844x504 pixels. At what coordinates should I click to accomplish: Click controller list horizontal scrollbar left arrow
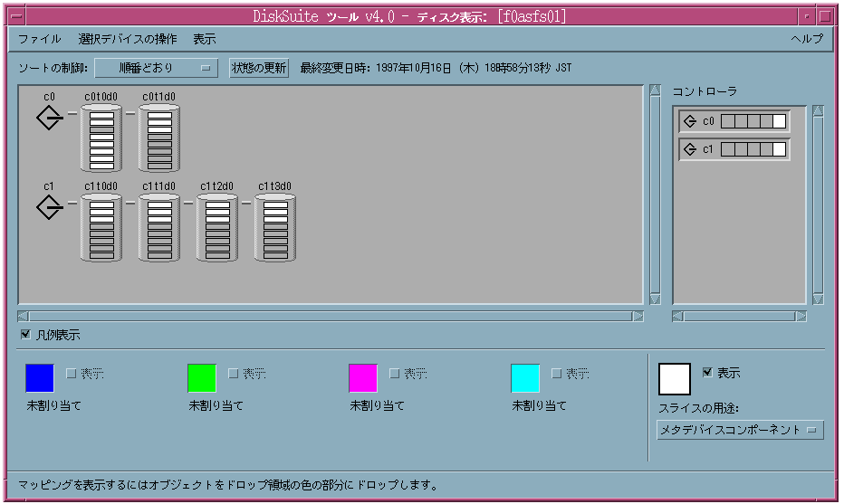point(677,317)
